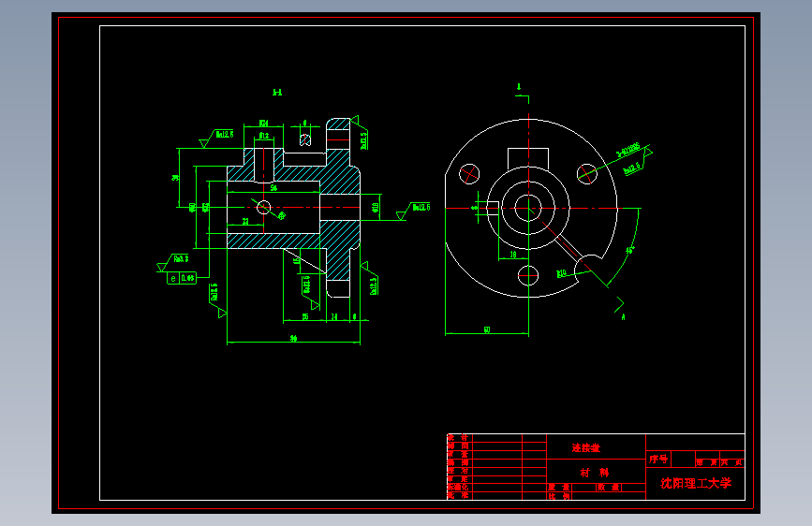Click the '序号' cell in title block
The height and width of the screenshot is (526, 812).
(x=658, y=459)
